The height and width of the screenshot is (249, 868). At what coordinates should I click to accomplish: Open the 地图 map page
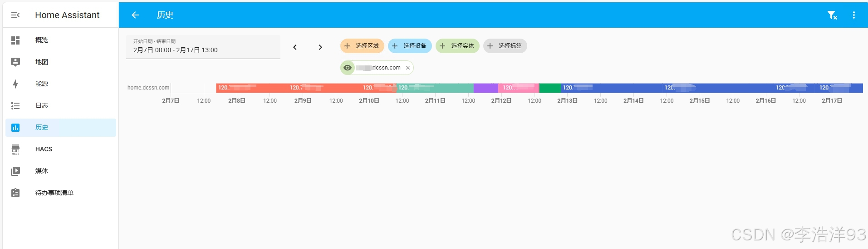(61, 62)
